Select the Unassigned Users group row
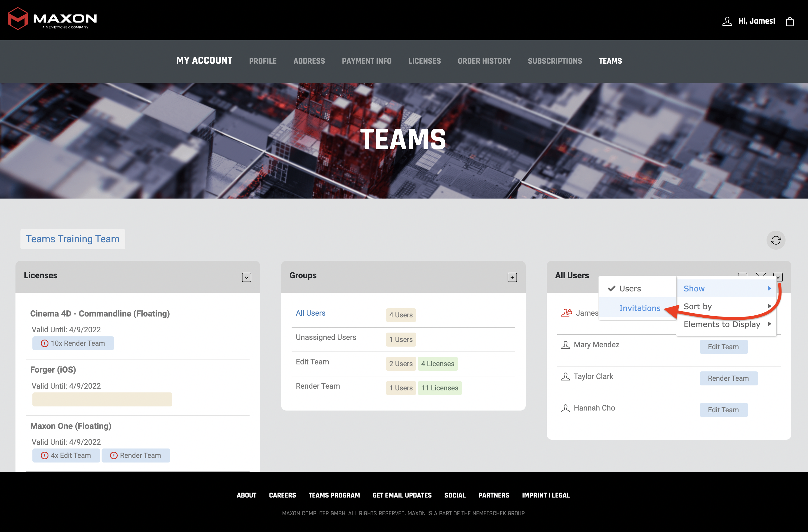The image size is (808, 532). point(403,340)
